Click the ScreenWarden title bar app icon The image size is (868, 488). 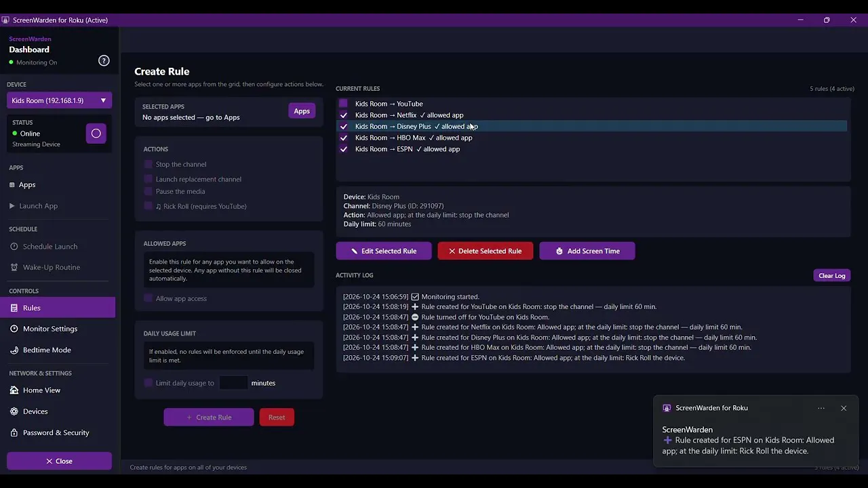(x=5, y=20)
